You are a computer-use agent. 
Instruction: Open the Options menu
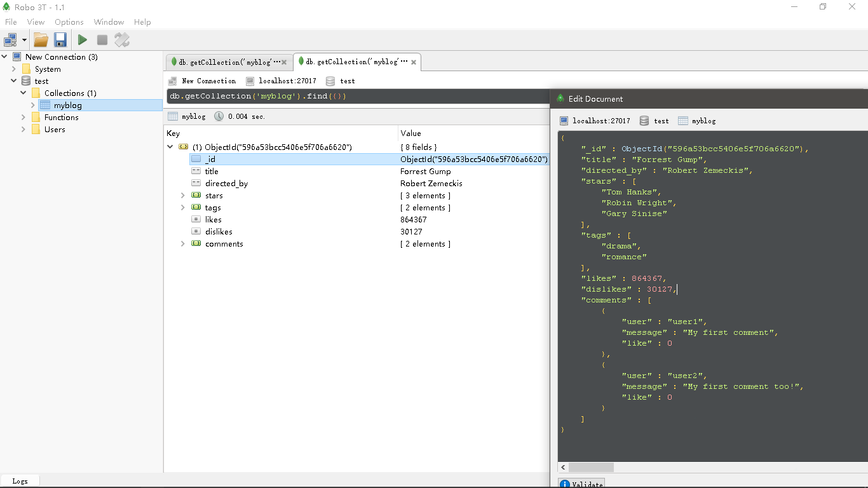pos(69,22)
